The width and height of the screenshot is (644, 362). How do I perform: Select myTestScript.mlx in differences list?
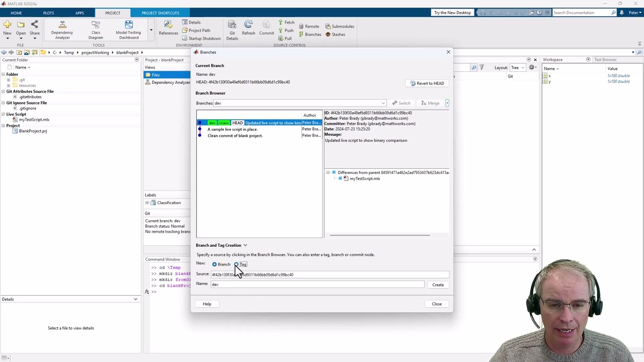coord(365,178)
